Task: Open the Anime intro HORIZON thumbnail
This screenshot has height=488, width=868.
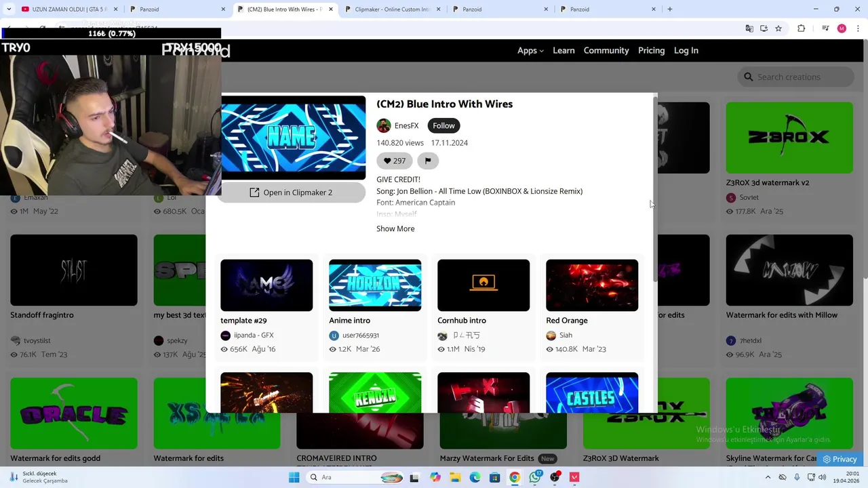Action: pyautogui.click(x=375, y=285)
